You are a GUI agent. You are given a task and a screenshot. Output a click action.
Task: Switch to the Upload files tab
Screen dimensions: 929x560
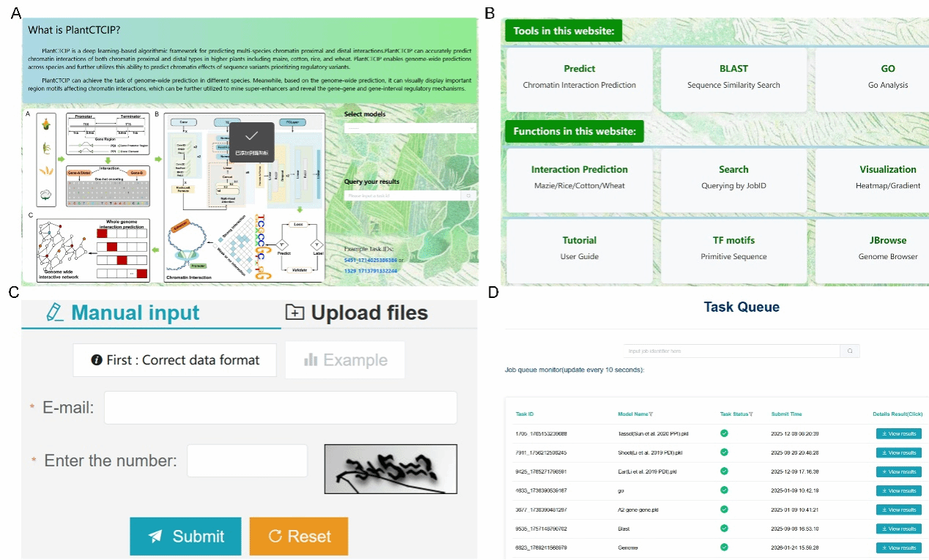click(x=357, y=313)
